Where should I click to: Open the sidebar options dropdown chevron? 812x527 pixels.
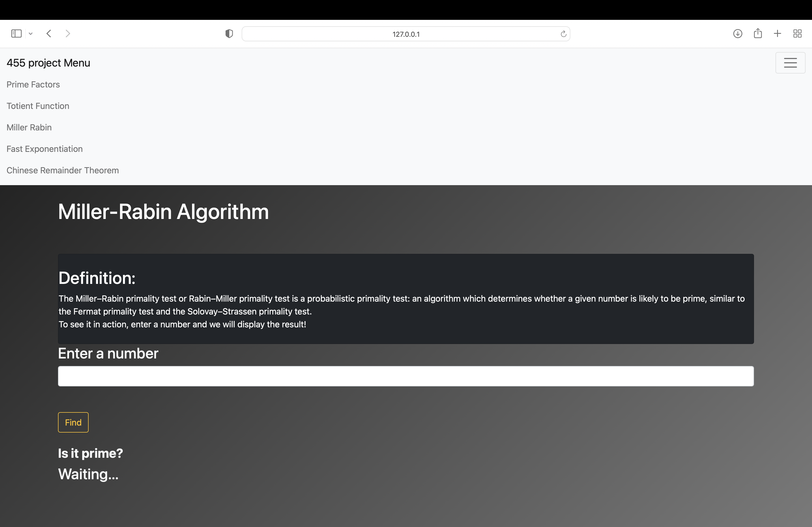(x=31, y=33)
